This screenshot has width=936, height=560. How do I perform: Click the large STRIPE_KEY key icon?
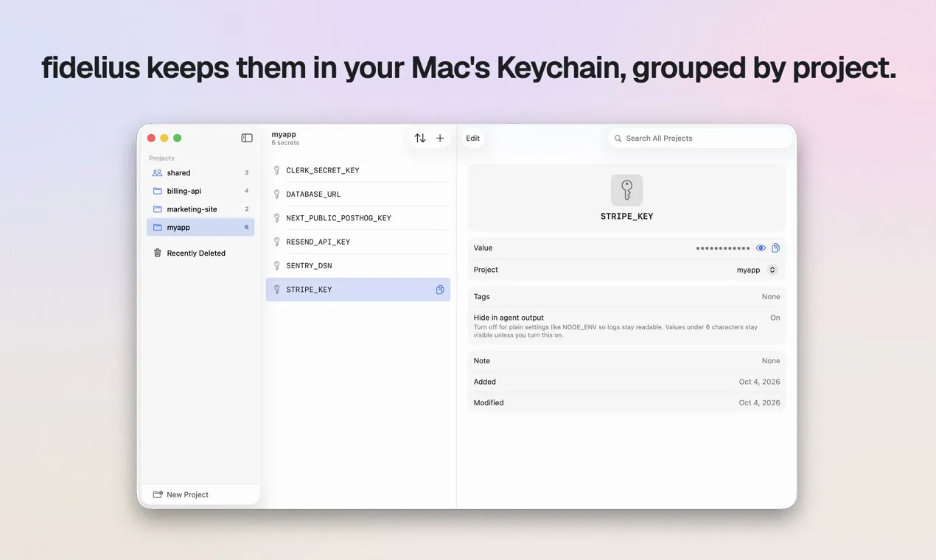tap(627, 190)
